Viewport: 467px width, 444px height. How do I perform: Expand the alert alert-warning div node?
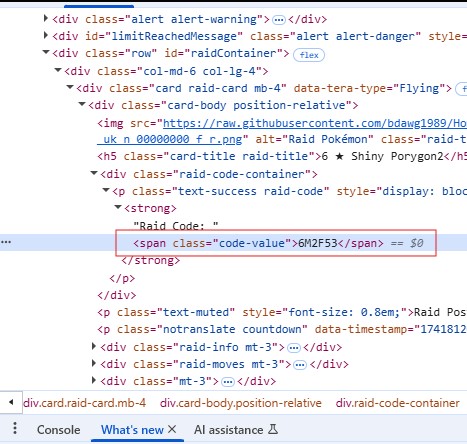pyautogui.click(x=46, y=18)
